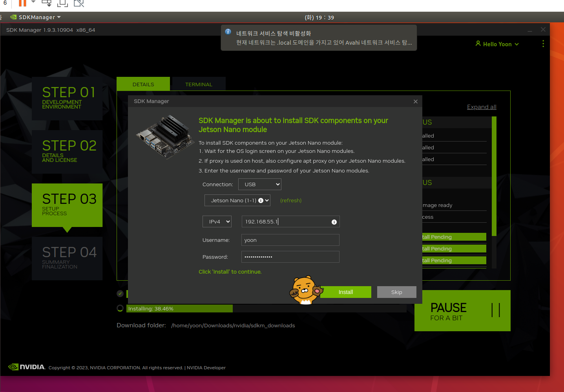Click the Username field containing yoon
The height and width of the screenshot is (392, 564).
290,240
